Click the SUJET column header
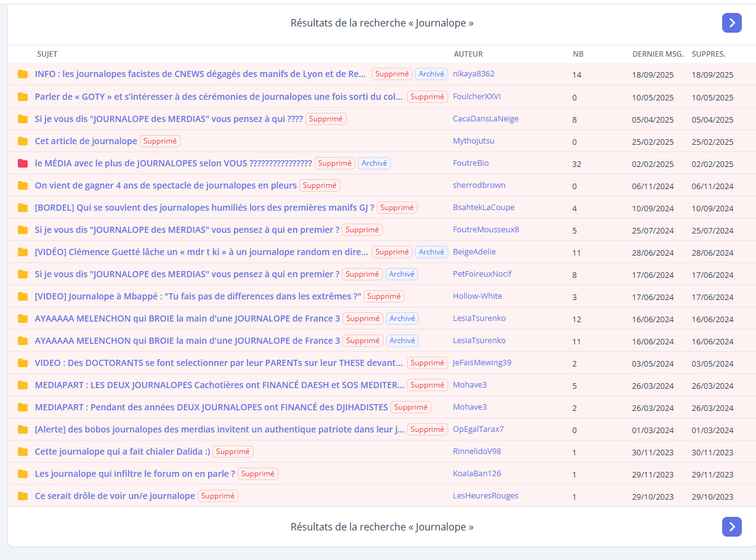The width and height of the screenshot is (756, 560). 47,54
